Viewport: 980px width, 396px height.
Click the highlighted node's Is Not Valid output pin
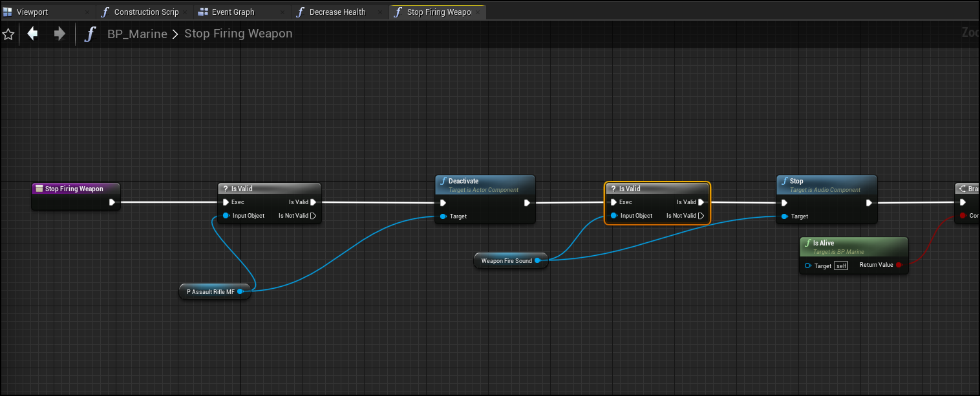[701, 216]
